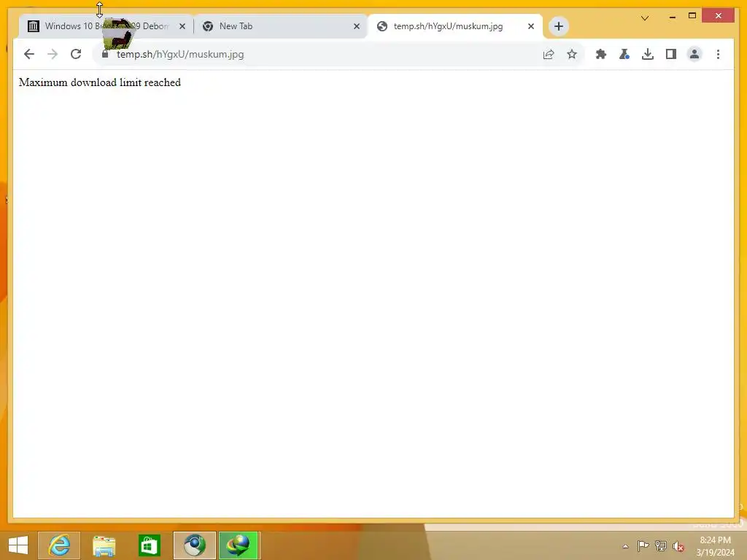Click the Chrome favicon on New Tab
Viewport: 747px width, 560px height.
[208, 26]
